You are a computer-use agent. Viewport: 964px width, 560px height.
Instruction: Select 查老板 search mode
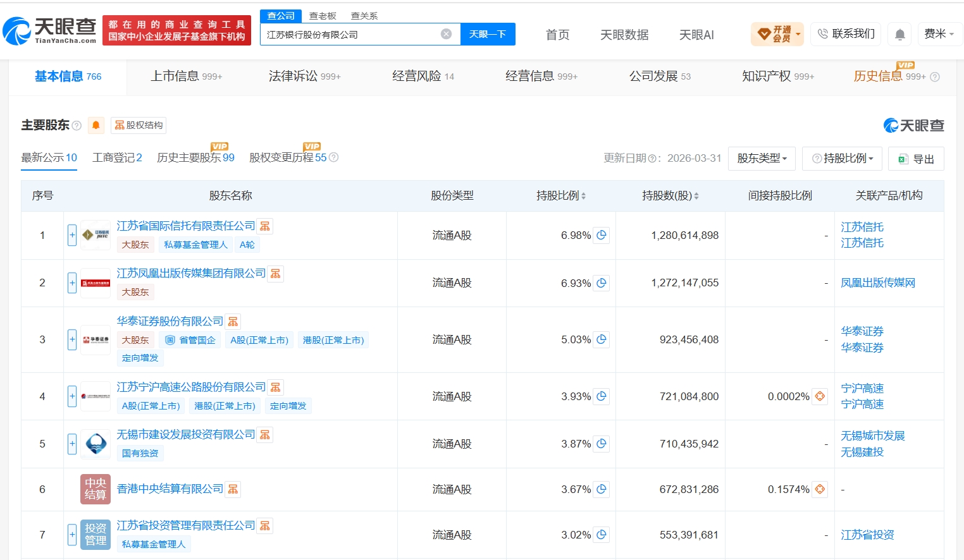(323, 16)
